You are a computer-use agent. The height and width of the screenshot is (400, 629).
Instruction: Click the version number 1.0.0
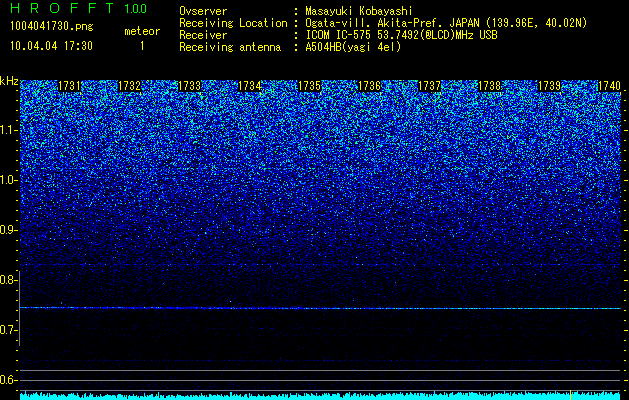point(136,8)
